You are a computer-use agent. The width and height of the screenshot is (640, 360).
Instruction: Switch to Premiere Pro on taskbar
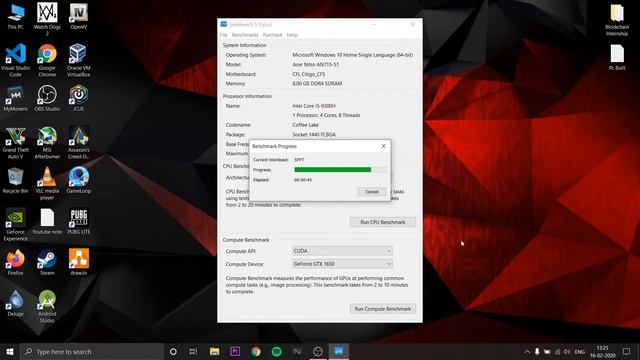click(235, 351)
